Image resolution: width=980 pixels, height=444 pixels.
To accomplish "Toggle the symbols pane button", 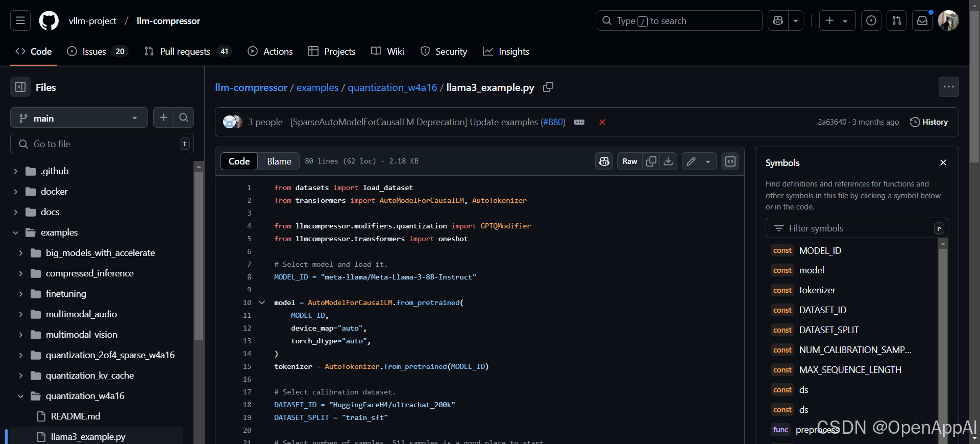I will click(730, 161).
